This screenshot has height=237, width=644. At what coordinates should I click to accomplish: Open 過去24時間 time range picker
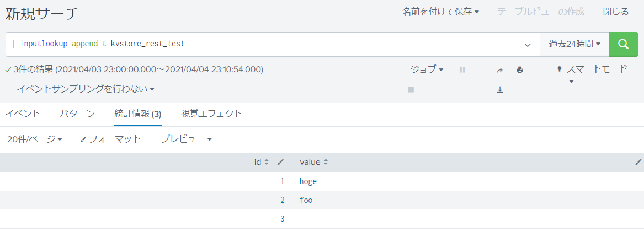click(574, 44)
